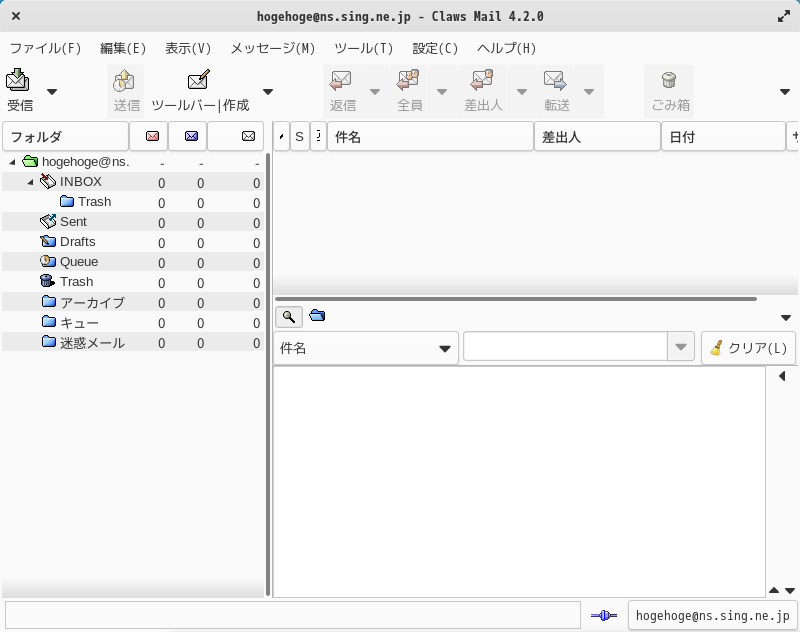Collapse the hogehoge@ns. account tree
The height and width of the screenshot is (632, 800).
[12, 162]
